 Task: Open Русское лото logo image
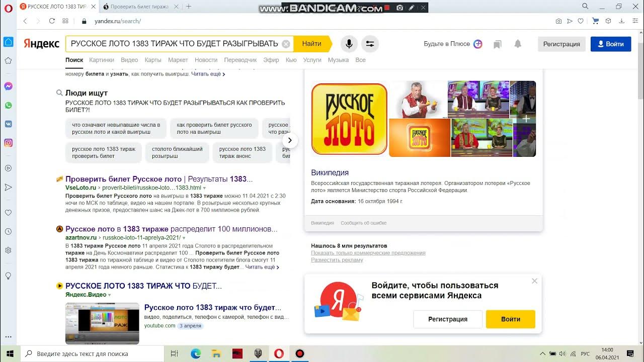pos(349,119)
